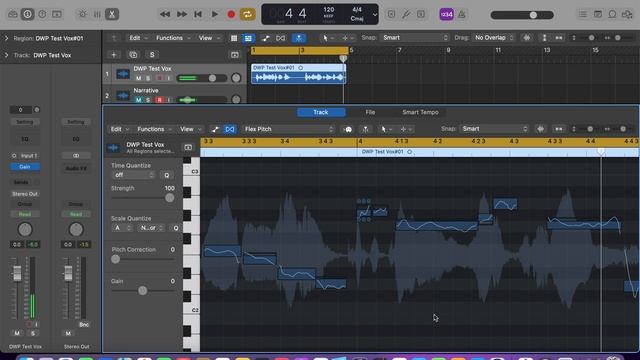Image resolution: width=640 pixels, height=360 pixels.
Task: Open the Library icon in control bar
Action: [13, 14]
